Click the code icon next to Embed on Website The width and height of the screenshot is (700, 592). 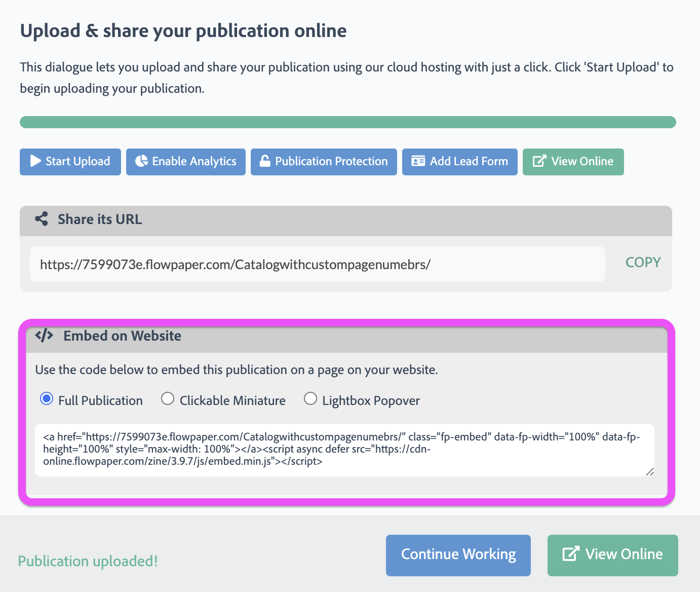pyautogui.click(x=44, y=335)
